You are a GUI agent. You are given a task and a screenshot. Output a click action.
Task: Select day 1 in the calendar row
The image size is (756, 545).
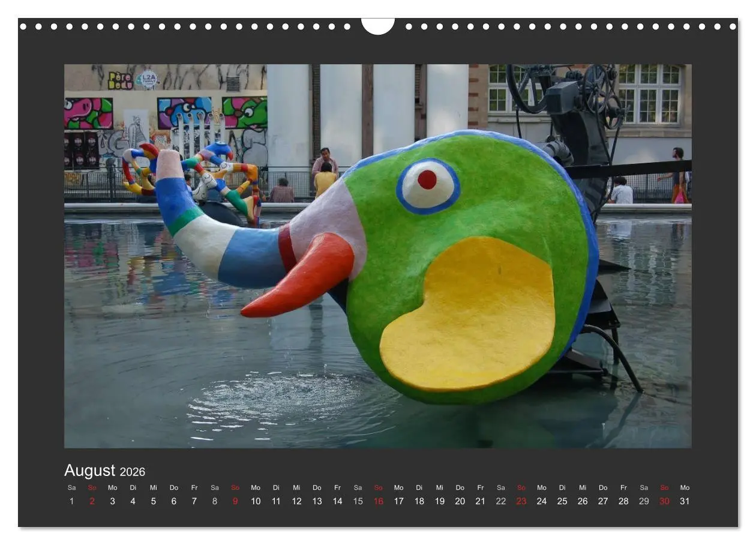(71, 501)
